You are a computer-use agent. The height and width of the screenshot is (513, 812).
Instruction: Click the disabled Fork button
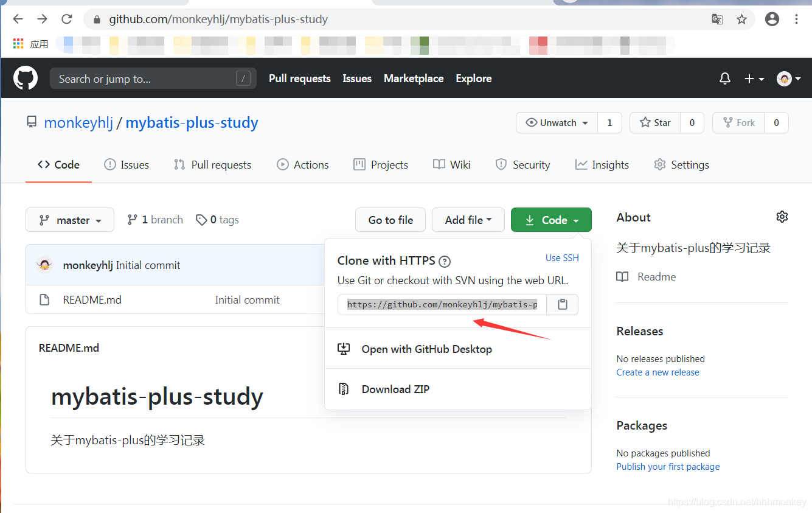click(738, 123)
